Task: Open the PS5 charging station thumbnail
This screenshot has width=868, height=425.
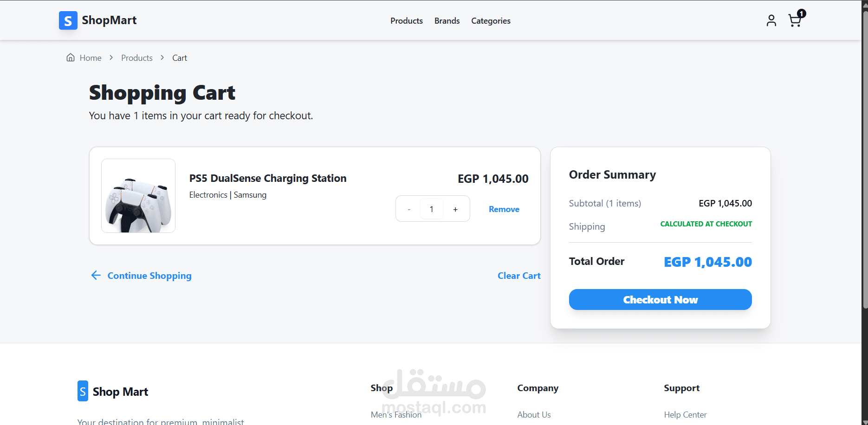Action: [x=138, y=196]
